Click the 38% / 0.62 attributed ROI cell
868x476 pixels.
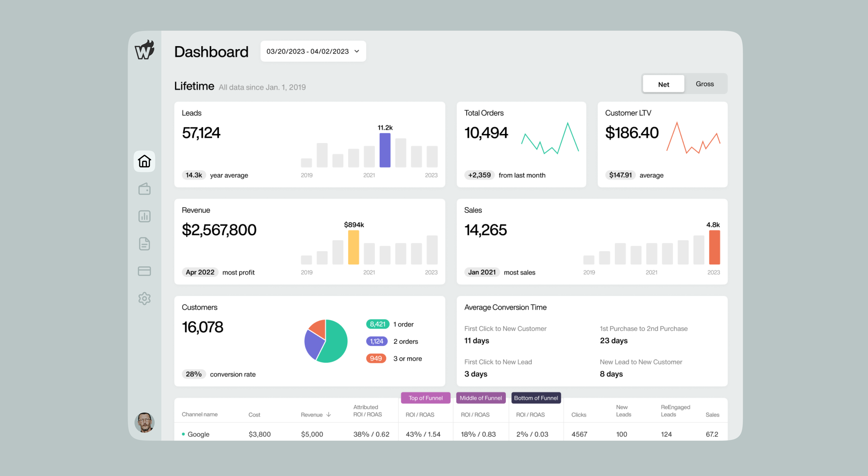[371, 434]
